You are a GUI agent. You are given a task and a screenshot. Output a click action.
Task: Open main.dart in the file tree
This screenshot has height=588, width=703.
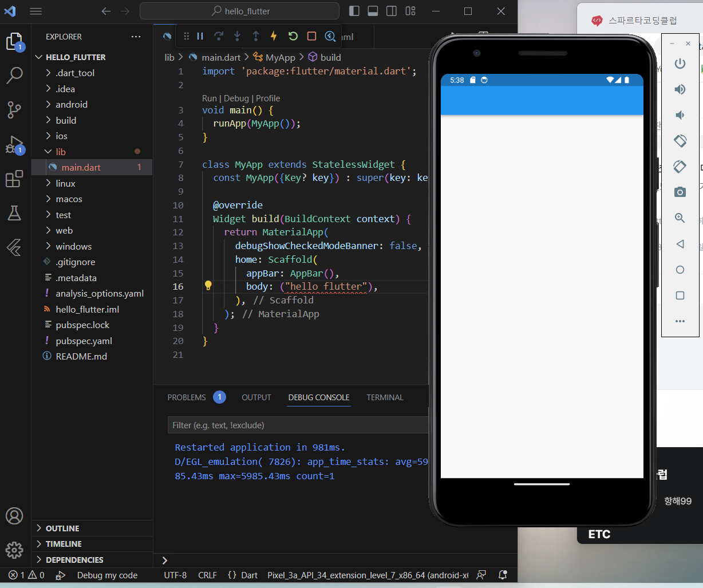point(92,167)
